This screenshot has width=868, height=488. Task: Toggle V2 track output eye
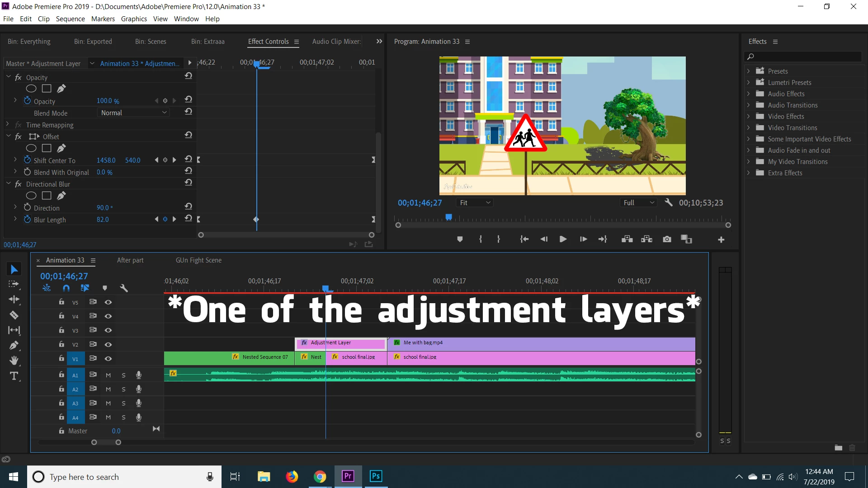(108, 344)
